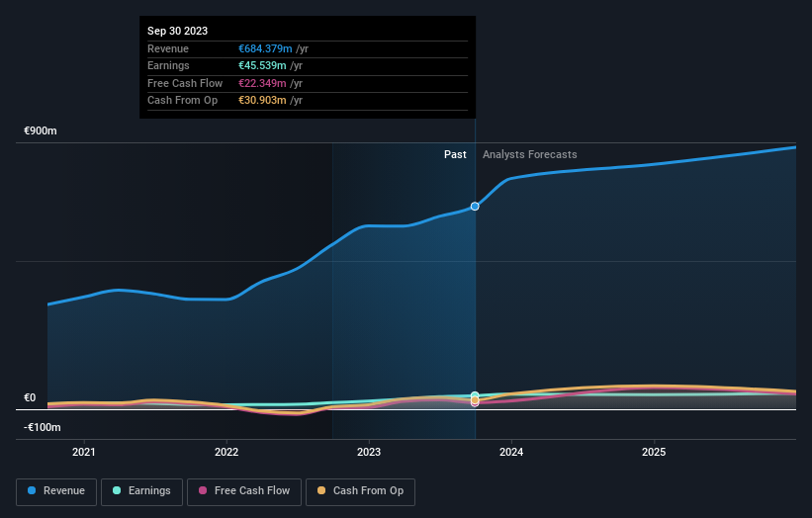Click the €900m y-axis label

(x=41, y=130)
